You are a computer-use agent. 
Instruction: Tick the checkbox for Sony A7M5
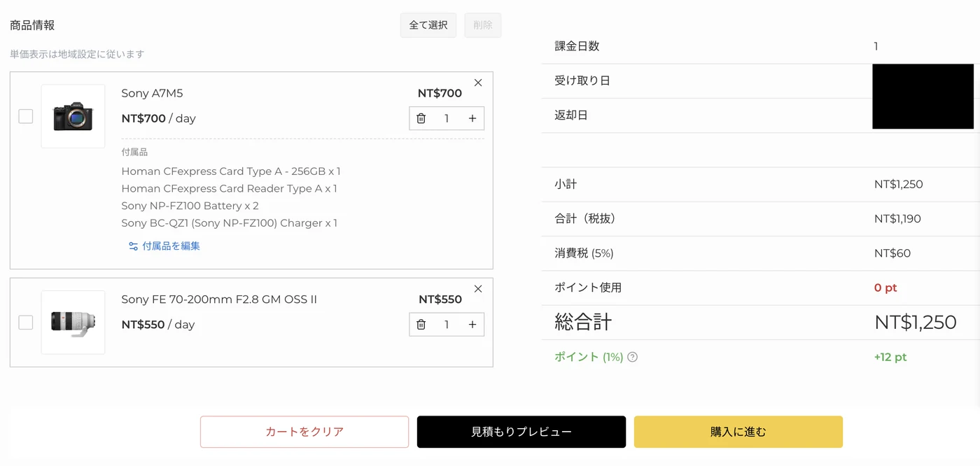click(x=26, y=116)
